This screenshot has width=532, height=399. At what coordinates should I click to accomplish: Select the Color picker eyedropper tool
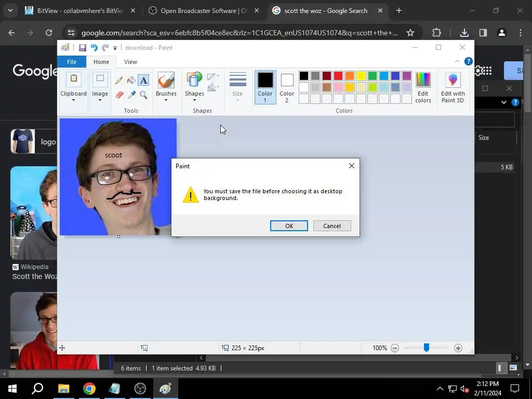point(131,95)
